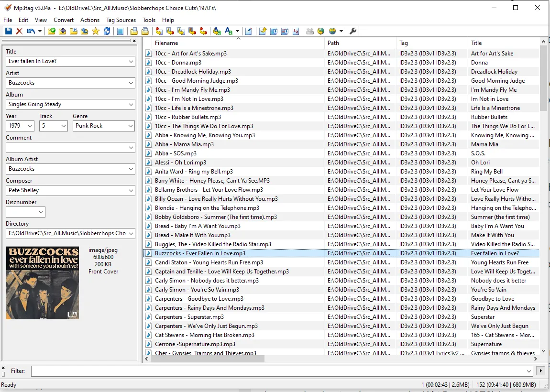Viewport: 550px width, 392px height.
Task: Select 'Carpenters - Superstar.mp3' row
Action: coord(341,316)
